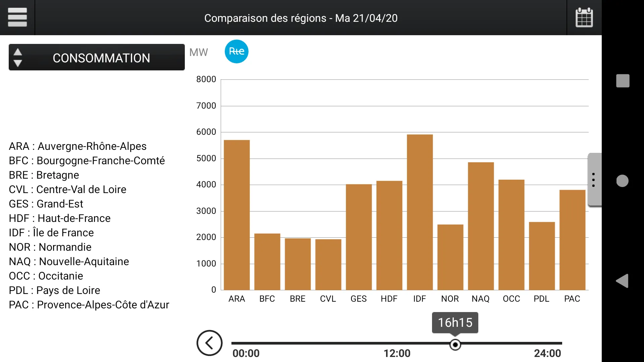The width and height of the screenshot is (644, 362).
Task: Click the time slider handle at 16h15
Action: pos(455,345)
